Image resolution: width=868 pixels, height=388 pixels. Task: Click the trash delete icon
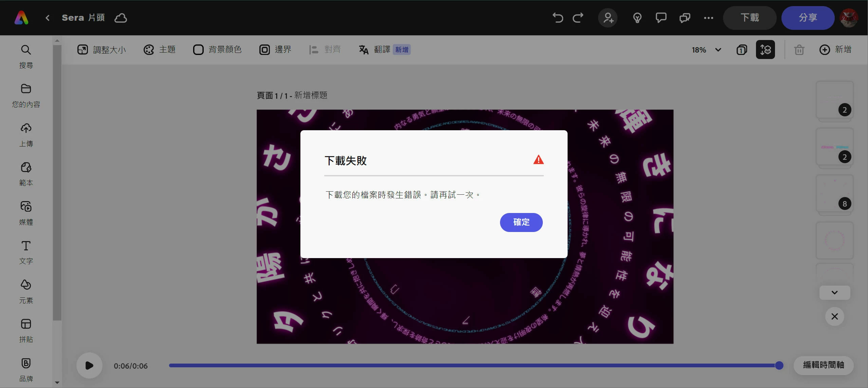click(x=799, y=50)
